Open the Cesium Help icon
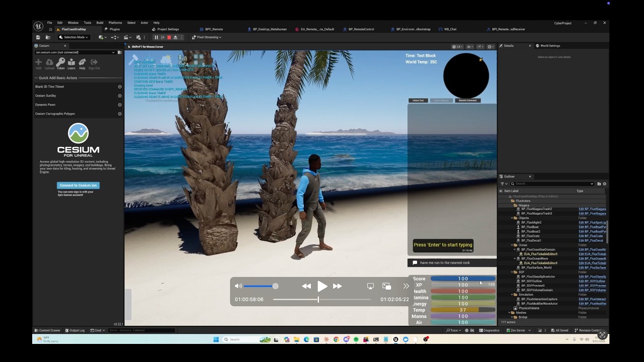 pyautogui.click(x=82, y=63)
